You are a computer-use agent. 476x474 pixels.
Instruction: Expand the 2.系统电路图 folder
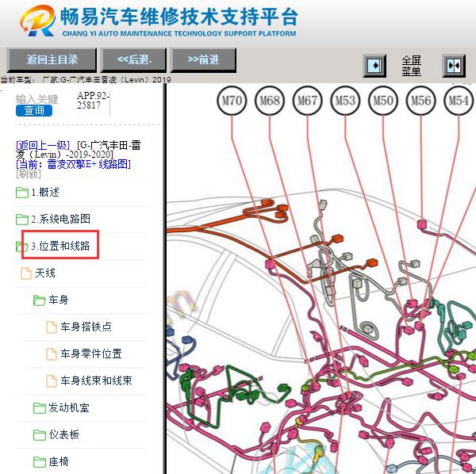61,219
